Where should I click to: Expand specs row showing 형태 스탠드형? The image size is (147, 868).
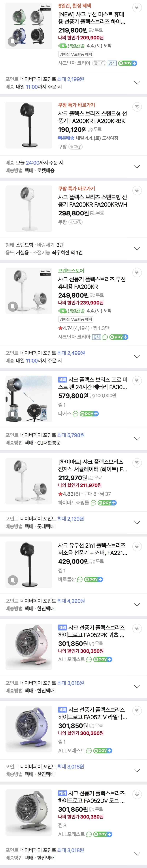click(137, 249)
